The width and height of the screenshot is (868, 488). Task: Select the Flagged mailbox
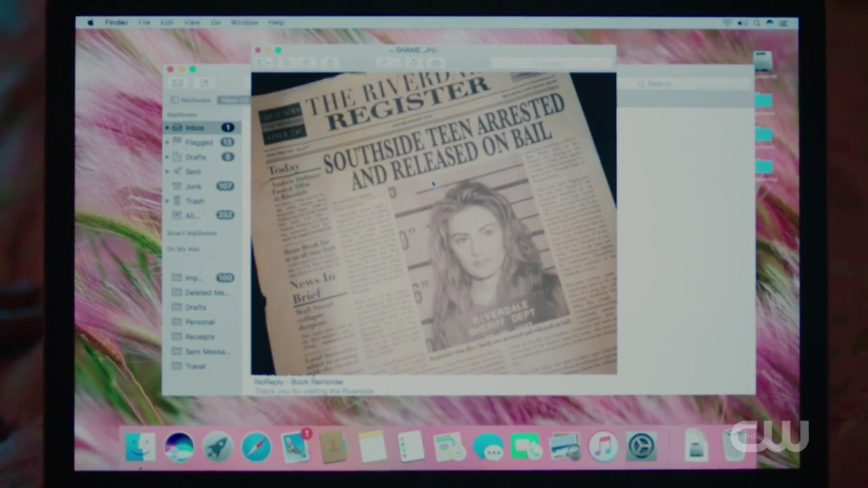203,142
